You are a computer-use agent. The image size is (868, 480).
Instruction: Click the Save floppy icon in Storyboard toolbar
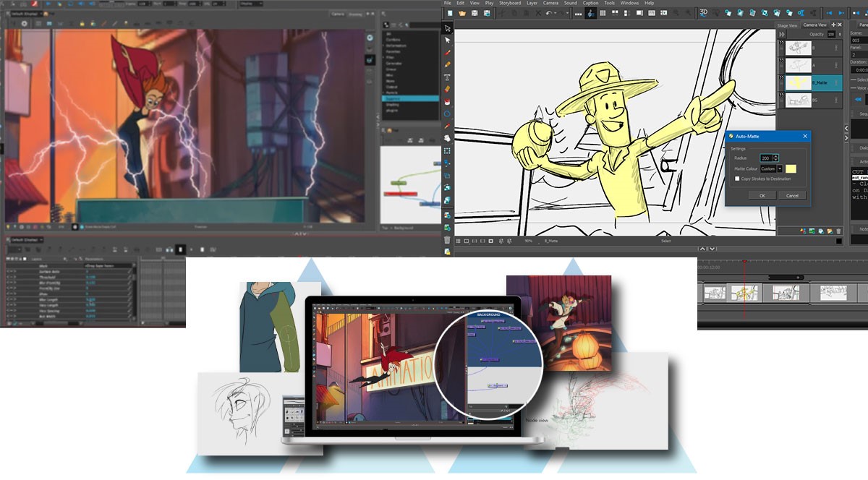475,13
